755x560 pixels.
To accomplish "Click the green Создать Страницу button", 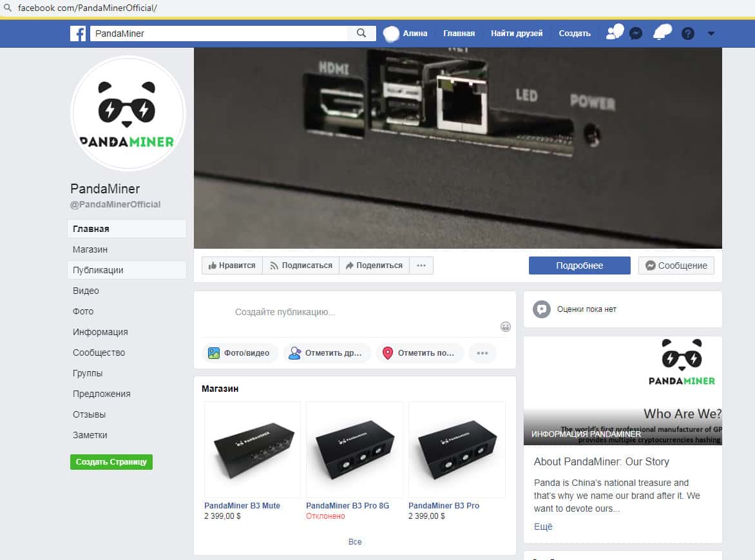I will coord(111,462).
